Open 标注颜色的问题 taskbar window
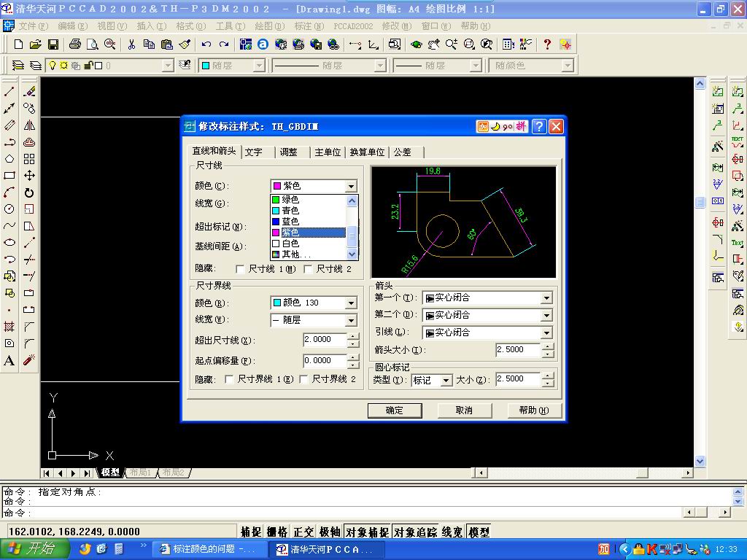The image size is (747, 560). tap(208, 549)
